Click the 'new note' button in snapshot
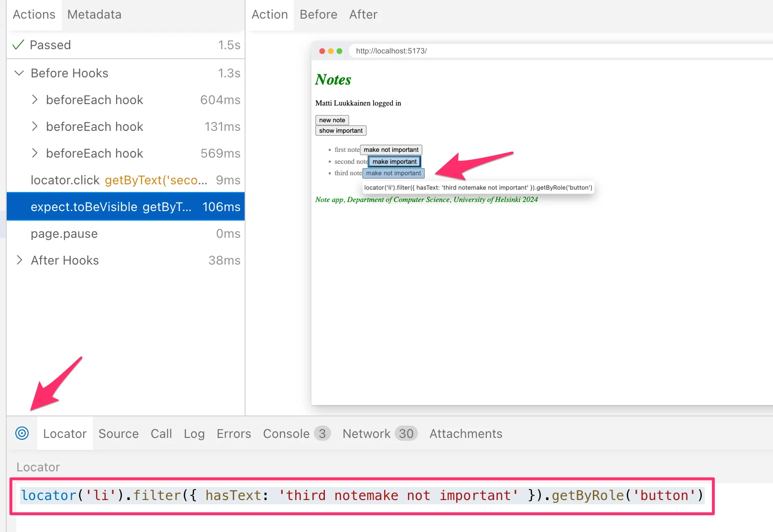773x532 pixels. pos(332,120)
